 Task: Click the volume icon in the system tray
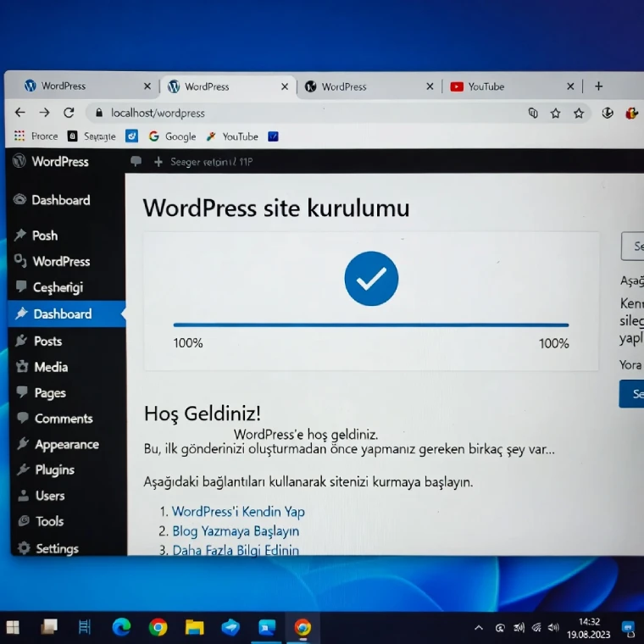[553, 627]
